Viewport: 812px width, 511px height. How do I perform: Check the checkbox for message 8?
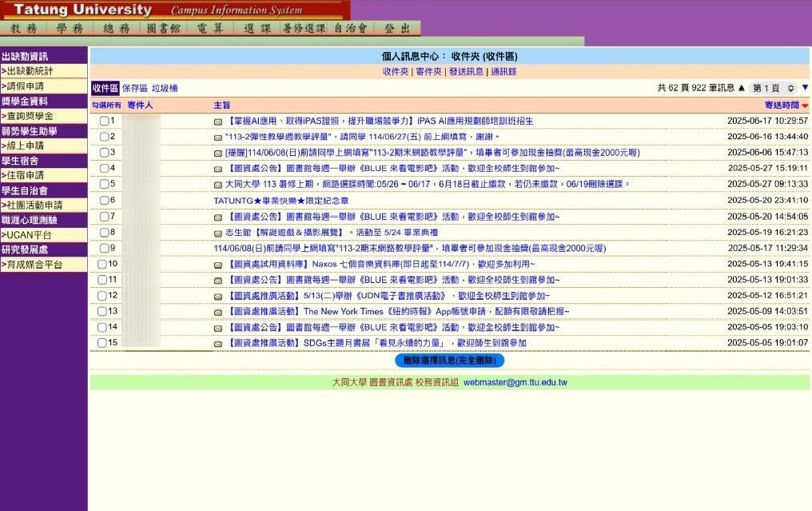104,232
